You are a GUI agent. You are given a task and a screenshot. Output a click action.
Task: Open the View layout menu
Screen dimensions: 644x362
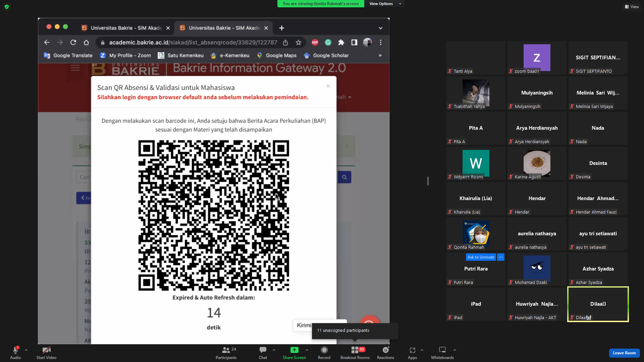pos(632,7)
